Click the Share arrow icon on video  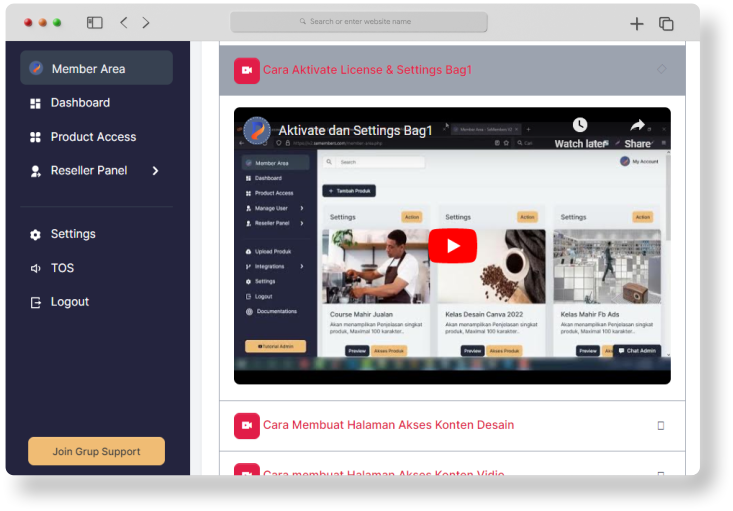tap(637, 125)
